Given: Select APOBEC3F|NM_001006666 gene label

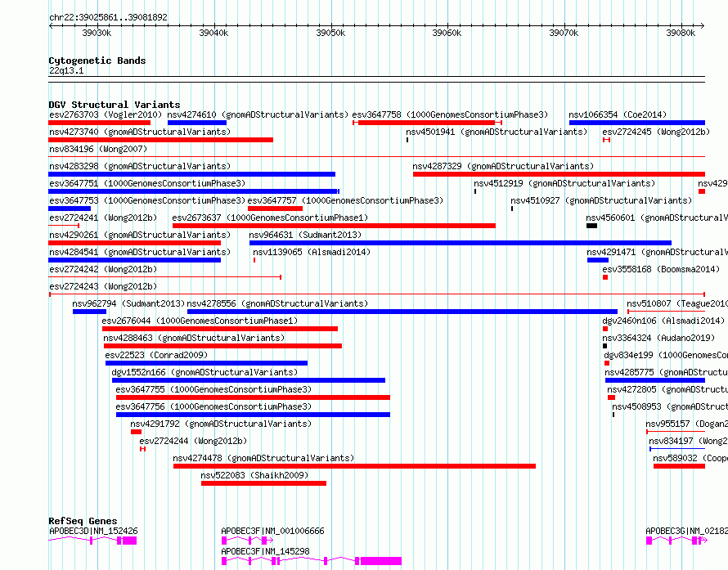Looking at the screenshot, I should click(x=272, y=531).
